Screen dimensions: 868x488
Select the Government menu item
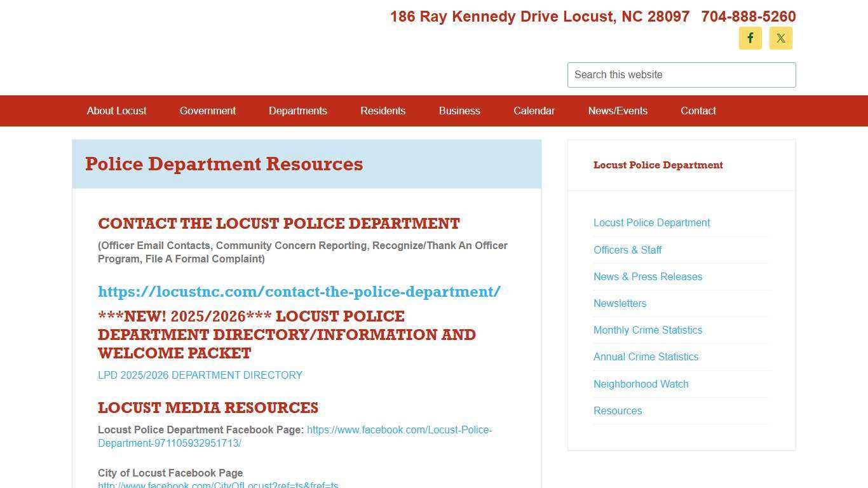(208, 111)
